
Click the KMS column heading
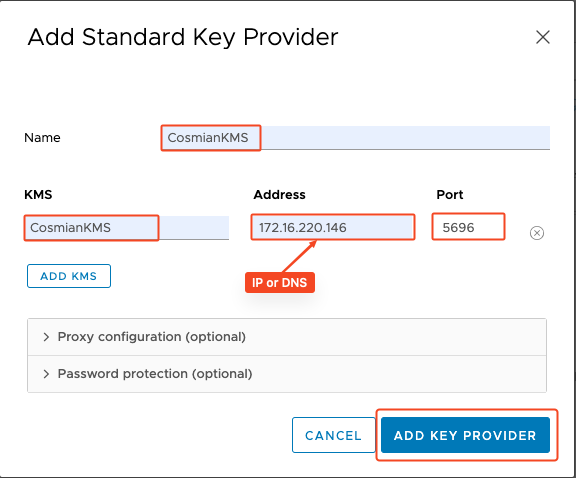tap(38, 194)
